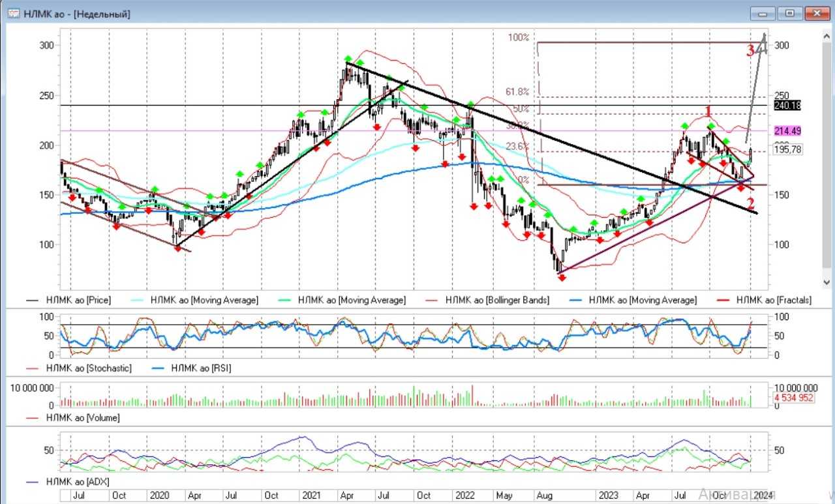Click the window title НЛМК ао - [Недельный]
This screenshot has height=504, width=835.
tap(76, 13)
